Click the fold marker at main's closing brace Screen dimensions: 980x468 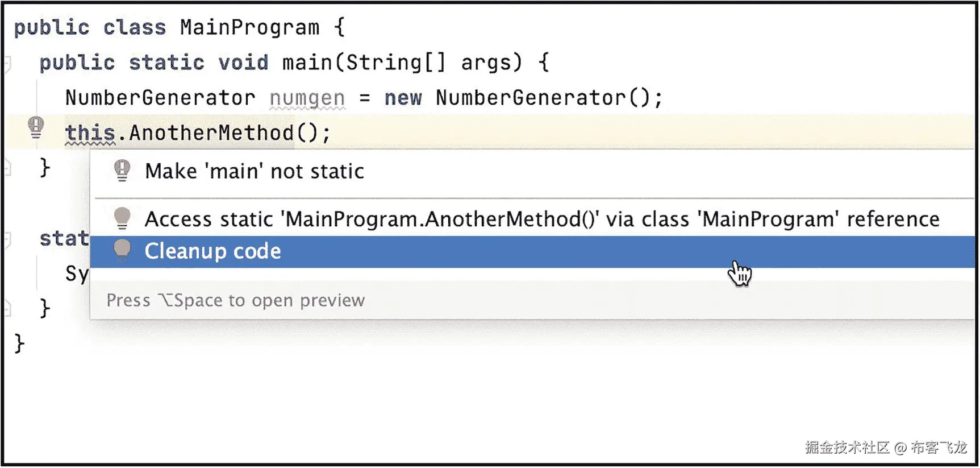(7, 168)
